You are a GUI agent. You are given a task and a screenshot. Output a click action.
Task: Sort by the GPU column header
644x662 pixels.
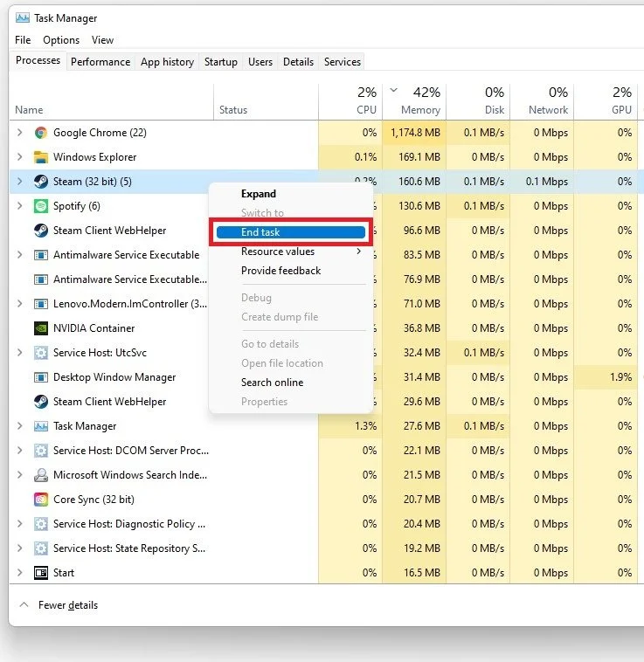pos(606,102)
